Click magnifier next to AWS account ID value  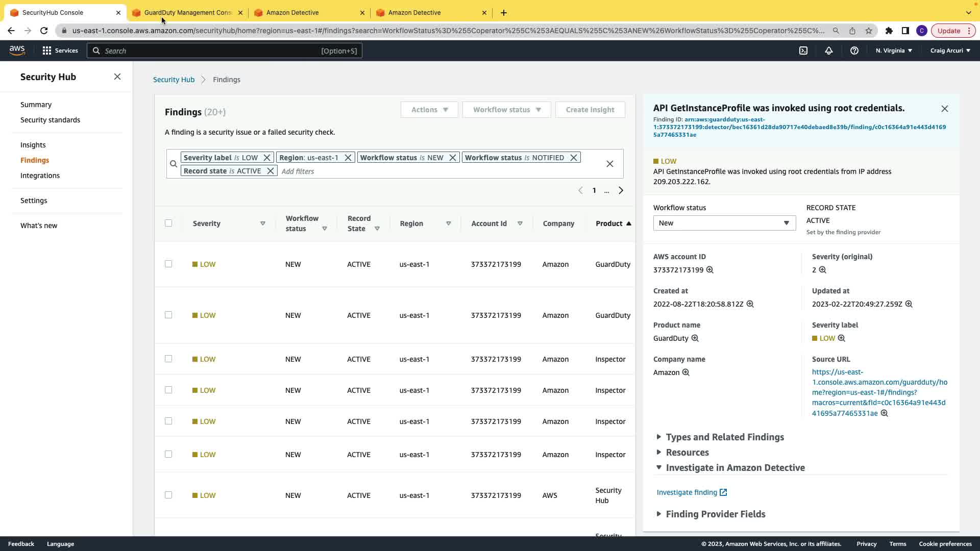pos(710,270)
